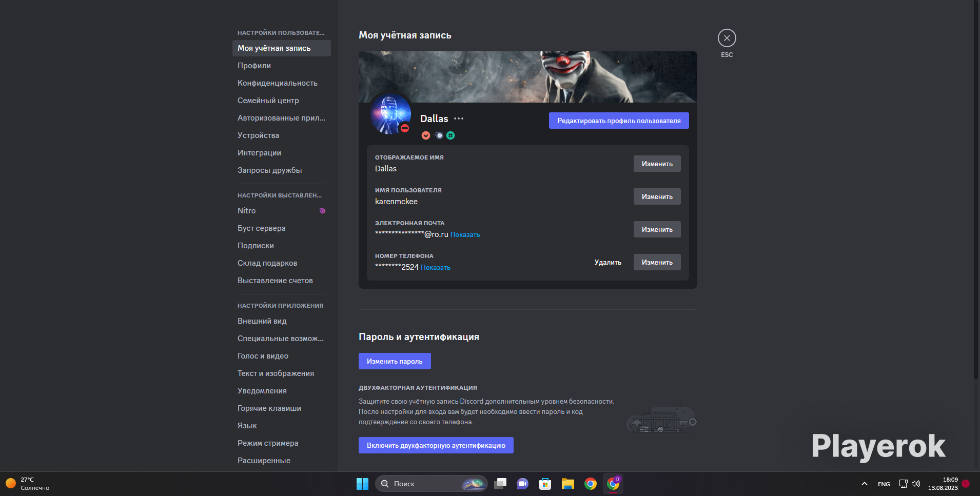Open the three-dot menu next to Dallas
The image size is (980, 496).
459,118
